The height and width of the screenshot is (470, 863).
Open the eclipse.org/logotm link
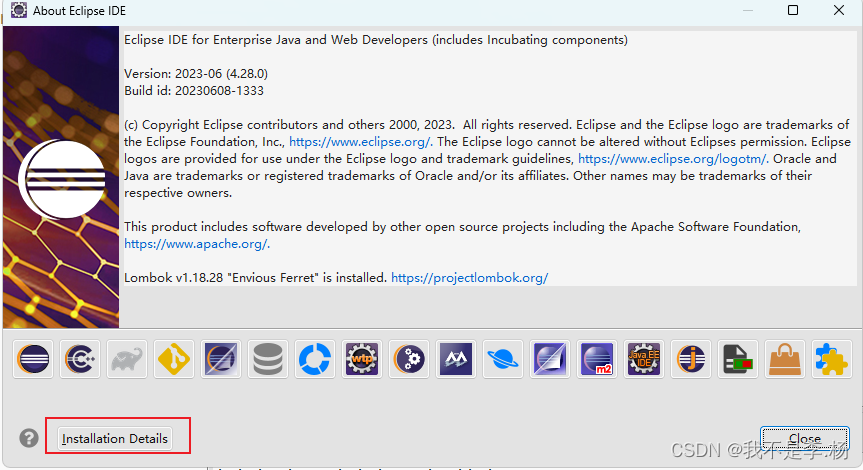673,159
